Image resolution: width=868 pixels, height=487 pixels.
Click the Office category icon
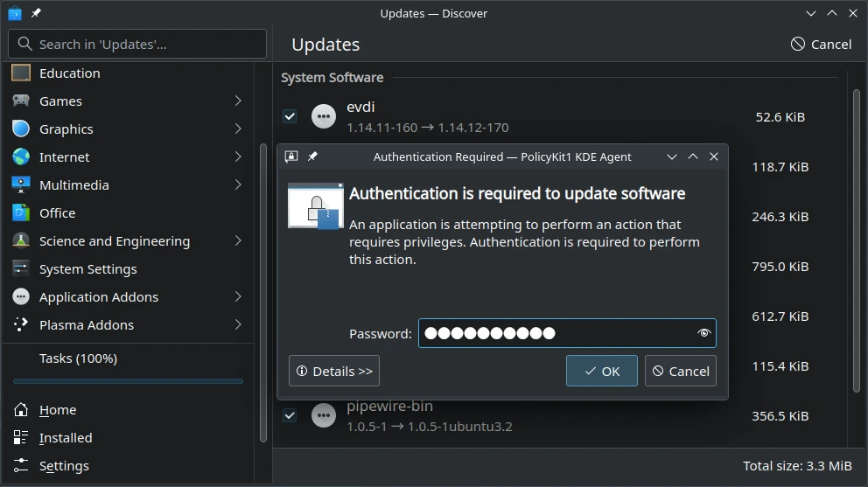click(21, 213)
